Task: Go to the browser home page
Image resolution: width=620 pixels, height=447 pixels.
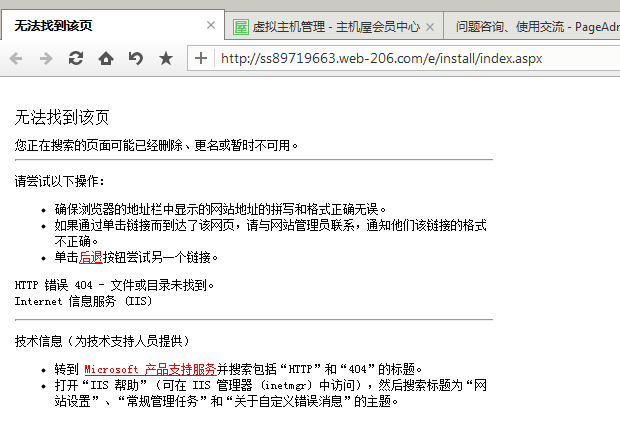Action: 106,59
